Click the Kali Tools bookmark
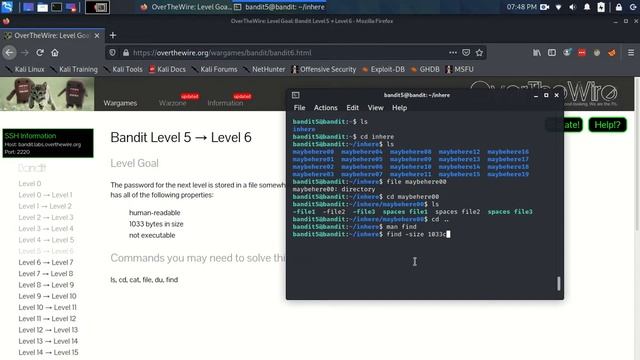Viewport: 640px width, 360px height. click(x=123, y=69)
